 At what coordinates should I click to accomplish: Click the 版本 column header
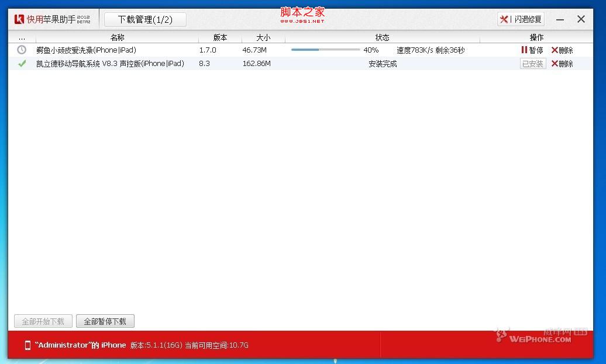coord(220,37)
